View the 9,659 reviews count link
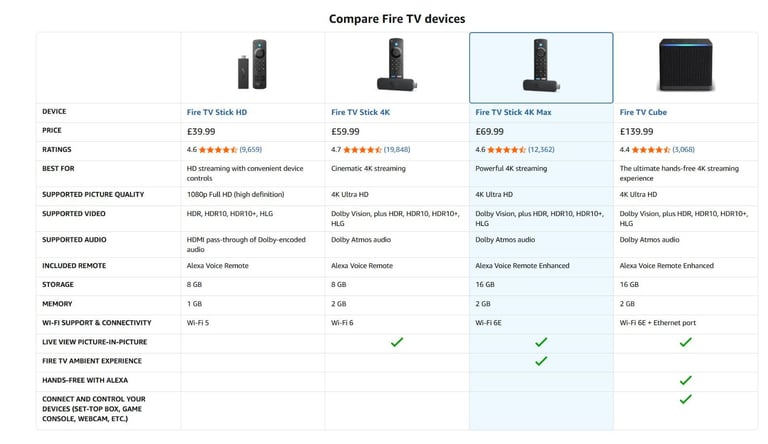Screen dimensions: 768x444 pos(251,150)
